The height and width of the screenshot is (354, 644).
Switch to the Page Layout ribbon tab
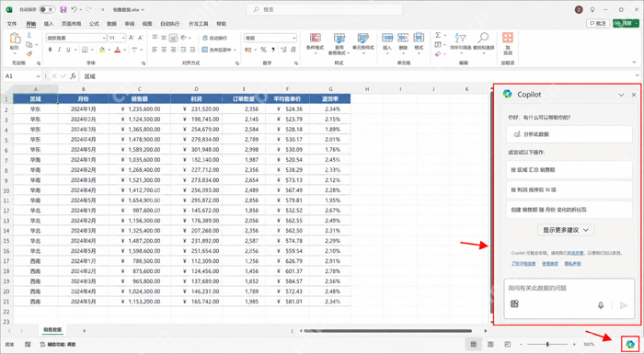tap(72, 24)
